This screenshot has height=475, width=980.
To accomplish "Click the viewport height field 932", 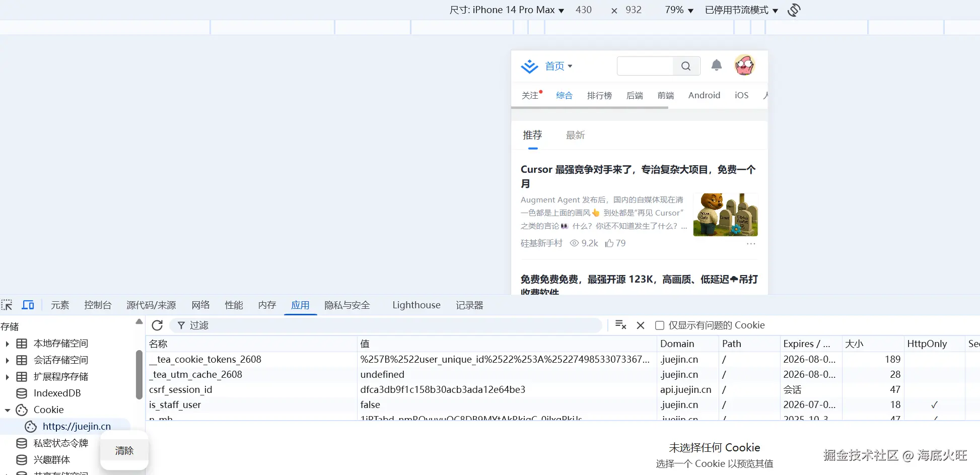I will tap(634, 10).
